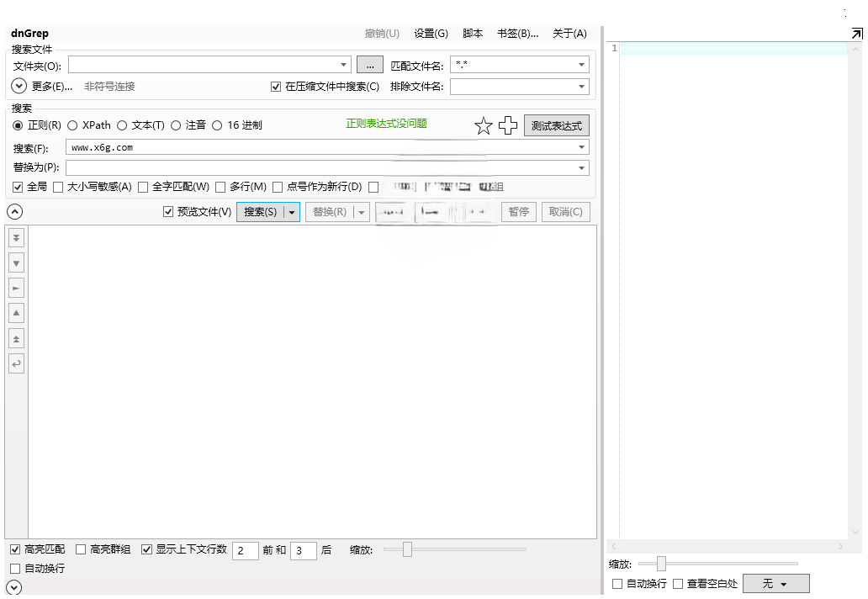868x599 pixels.
Task: Click the results 缩放 slider thumb
Action: click(x=407, y=549)
